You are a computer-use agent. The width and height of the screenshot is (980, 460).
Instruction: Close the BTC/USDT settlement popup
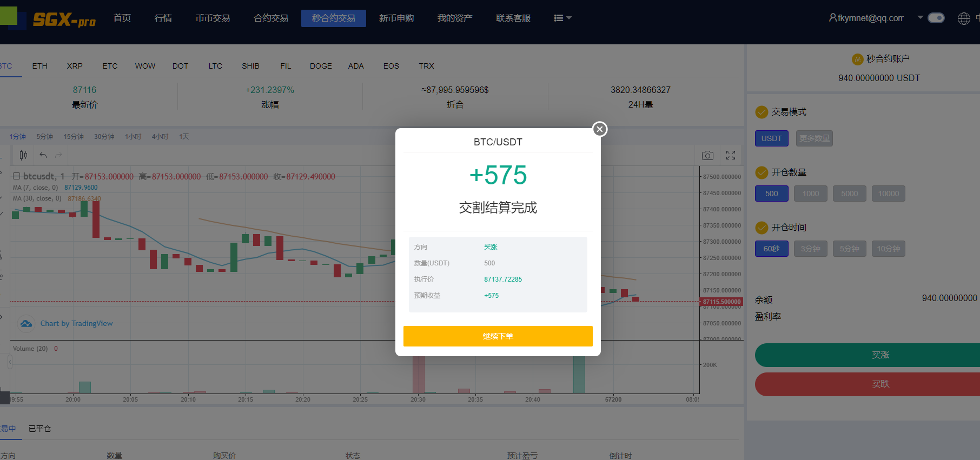pos(599,129)
